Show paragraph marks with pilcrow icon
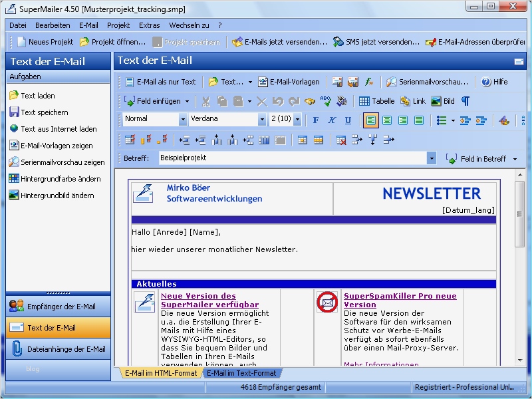The image size is (532, 399). coord(465,101)
